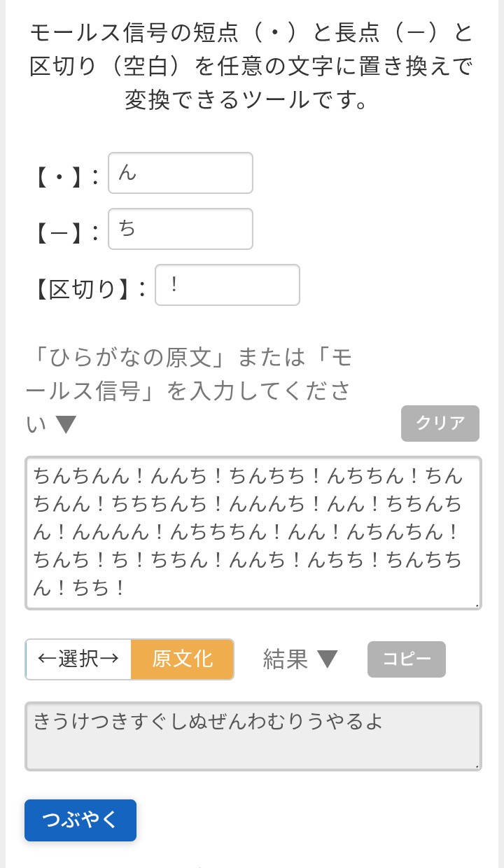Screen dimensions: 504x868
Task: Select the ←選択→ toggle segment
Action: (78, 659)
